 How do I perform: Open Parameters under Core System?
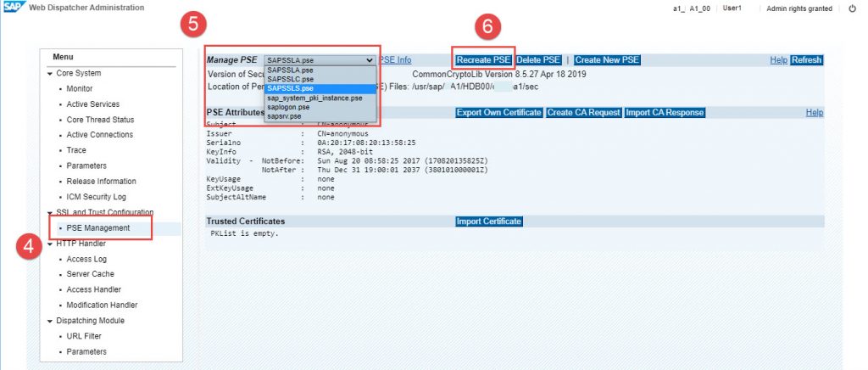pyautogui.click(x=86, y=165)
